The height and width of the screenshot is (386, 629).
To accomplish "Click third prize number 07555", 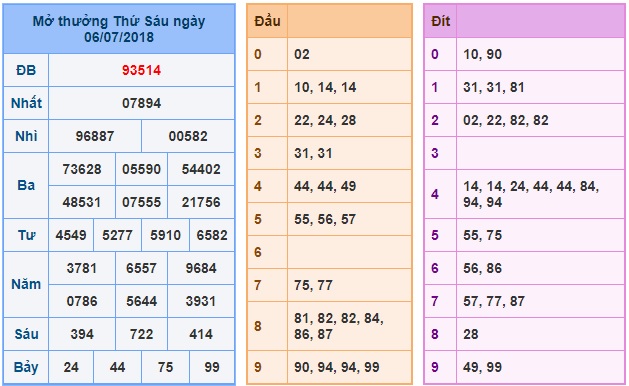I will click(141, 202).
